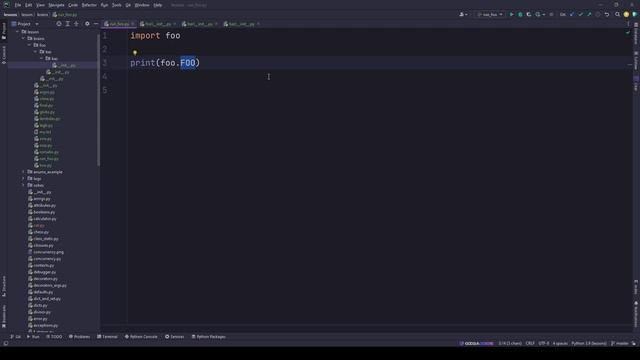
Task: Open the Python Packages tool window
Action: [209, 337]
